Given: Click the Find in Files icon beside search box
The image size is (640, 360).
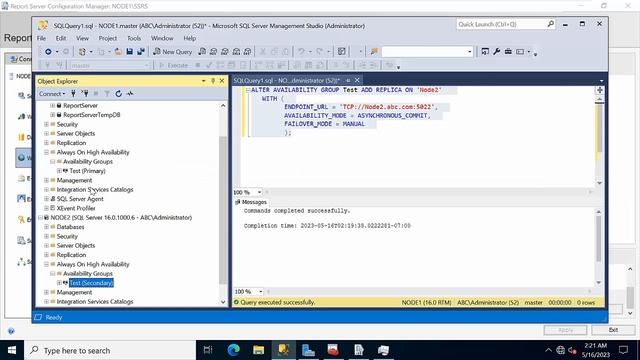Looking at the screenshot, I should pyautogui.click(x=374, y=51).
